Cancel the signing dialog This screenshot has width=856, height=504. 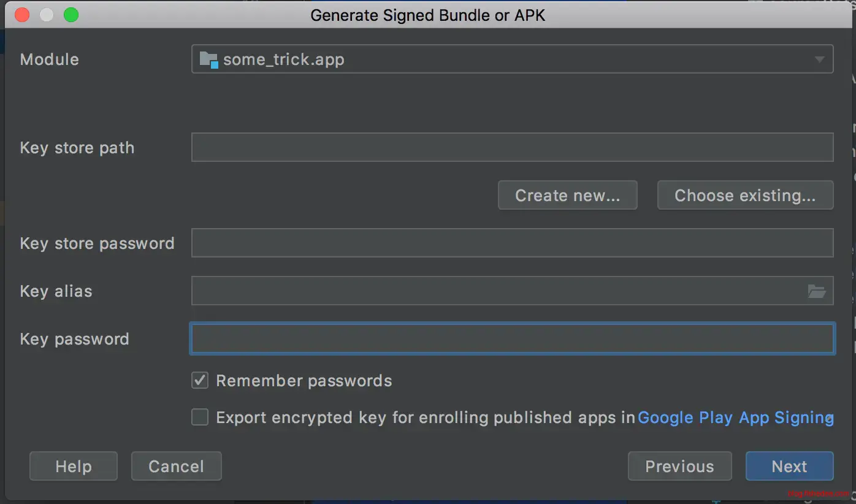tap(176, 467)
